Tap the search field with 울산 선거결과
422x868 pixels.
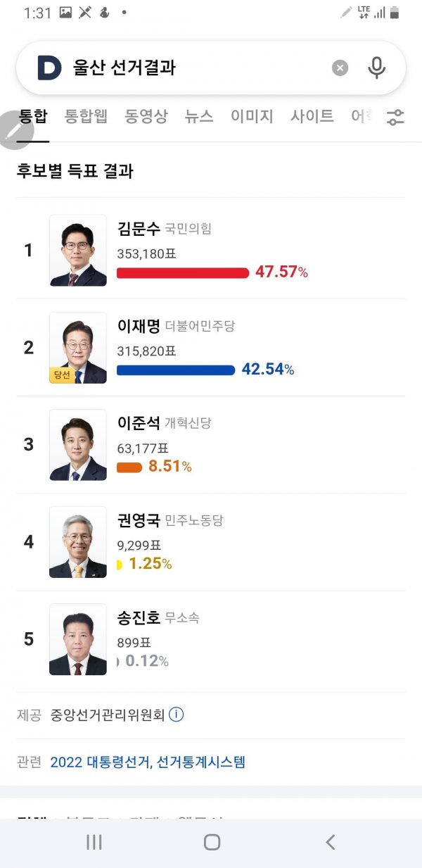[197, 68]
